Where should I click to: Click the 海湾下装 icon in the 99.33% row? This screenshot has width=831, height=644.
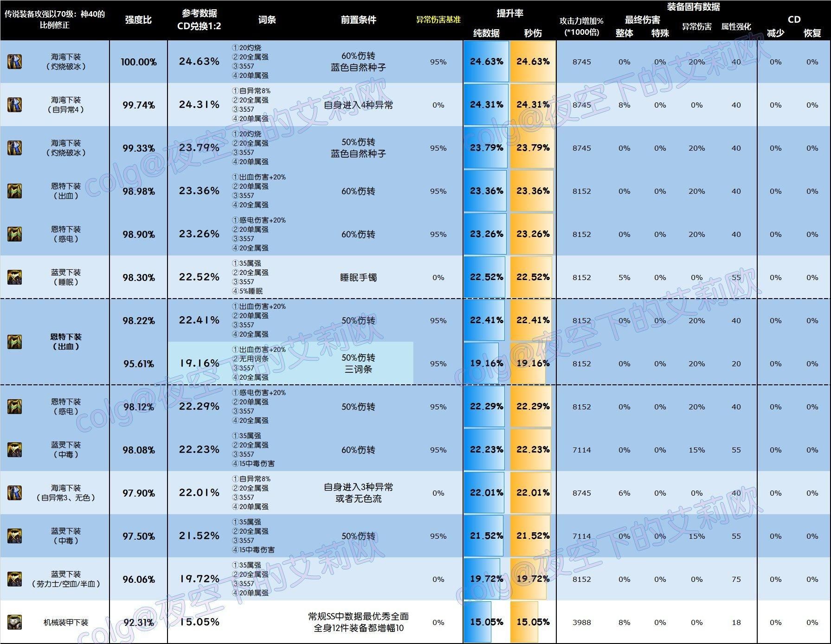click(x=14, y=148)
